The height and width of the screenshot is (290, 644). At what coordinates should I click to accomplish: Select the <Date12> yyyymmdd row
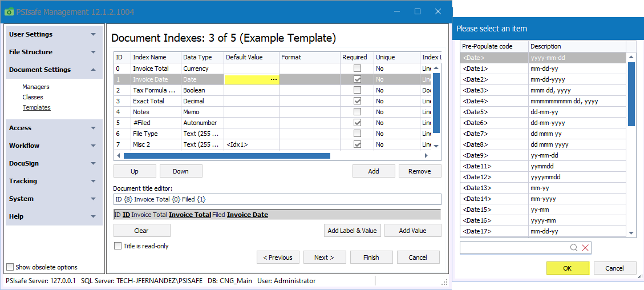(x=542, y=177)
